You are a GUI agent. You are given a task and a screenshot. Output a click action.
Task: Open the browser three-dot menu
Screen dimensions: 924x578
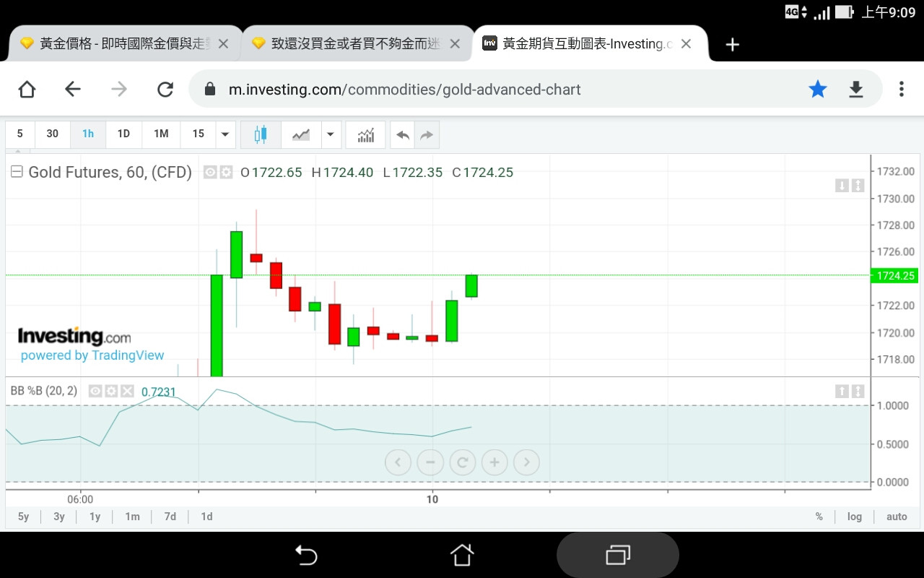[901, 89]
